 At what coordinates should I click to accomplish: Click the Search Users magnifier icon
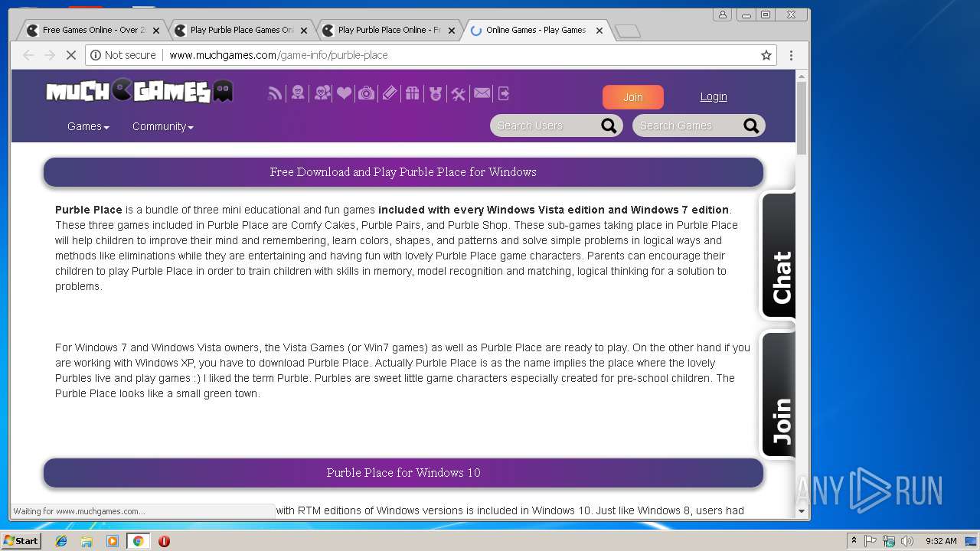(609, 126)
